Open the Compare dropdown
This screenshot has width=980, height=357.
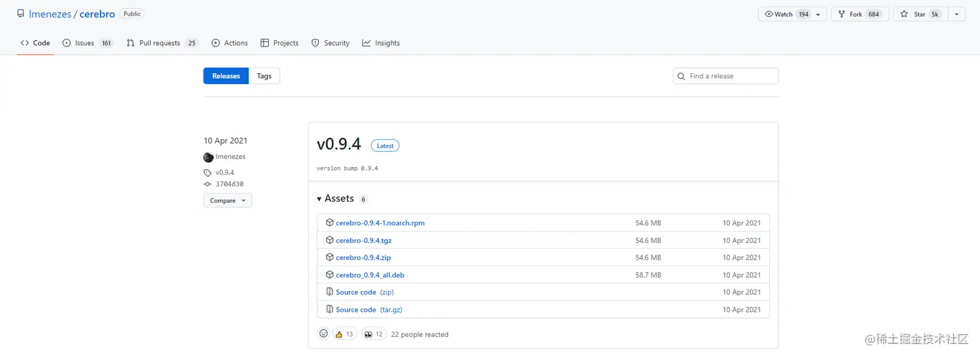[x=227, y=201]
